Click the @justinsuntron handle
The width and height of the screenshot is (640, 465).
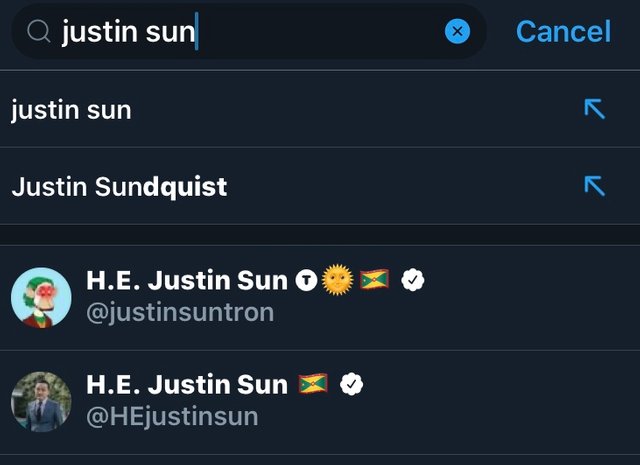click(x=180, y=313)
